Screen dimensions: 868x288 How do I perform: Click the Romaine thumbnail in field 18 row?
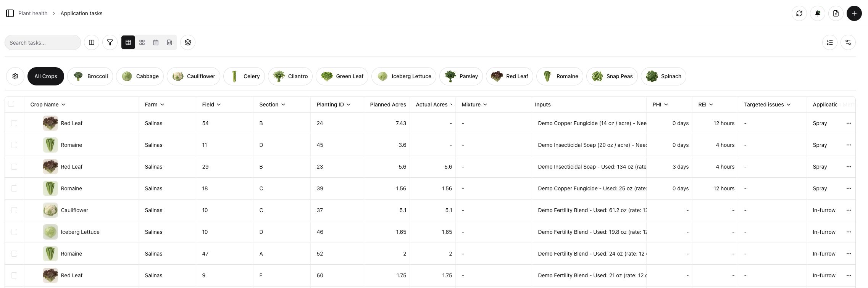coord(50,188)
